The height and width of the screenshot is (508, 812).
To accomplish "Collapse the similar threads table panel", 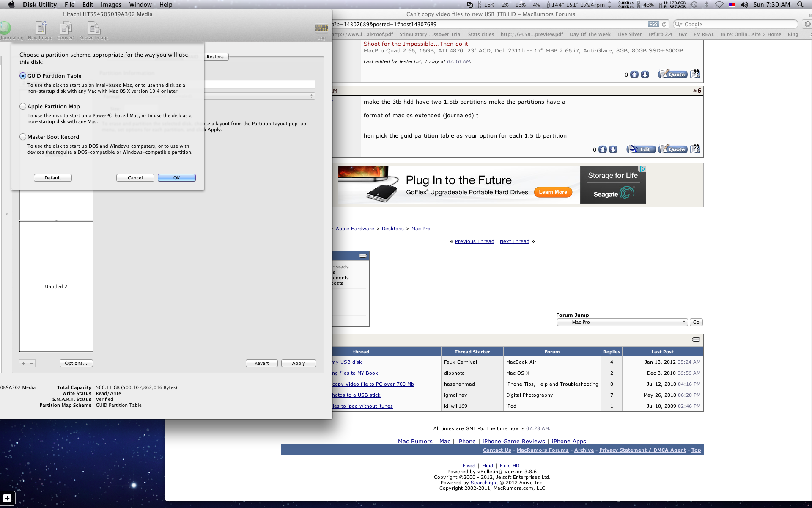I will (x=696, y=340).
